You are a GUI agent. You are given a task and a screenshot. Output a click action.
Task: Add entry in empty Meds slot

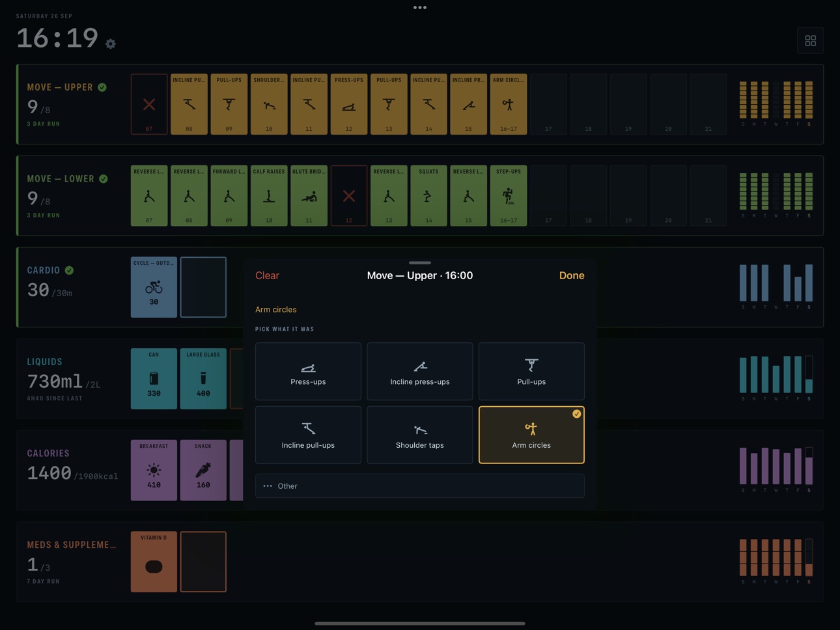203,562
